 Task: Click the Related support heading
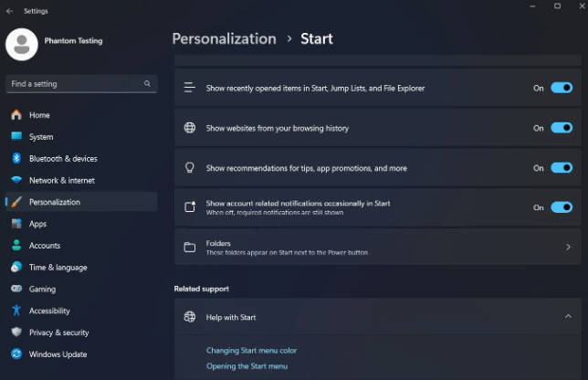[x=202, y=289]
